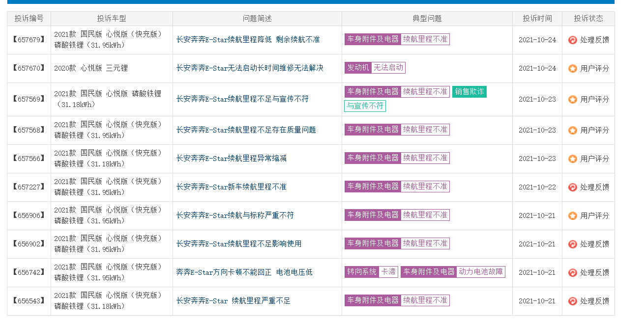This screenshot has width=644, height=323.
Task: Click complaint number 【656543】
Action: pos(29,301)
